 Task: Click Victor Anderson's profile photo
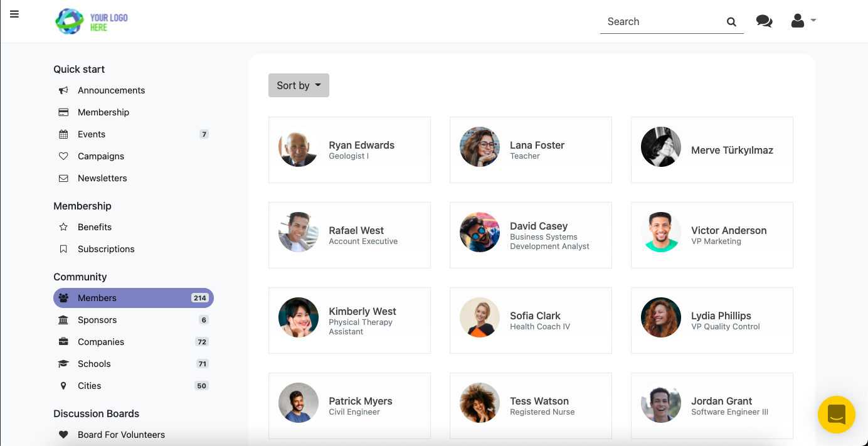(661, 232)
